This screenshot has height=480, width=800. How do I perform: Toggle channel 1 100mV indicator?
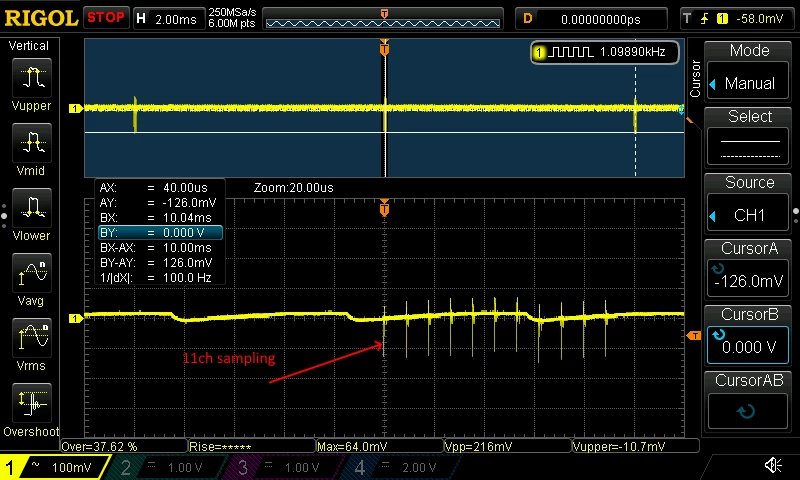[54, 467]
